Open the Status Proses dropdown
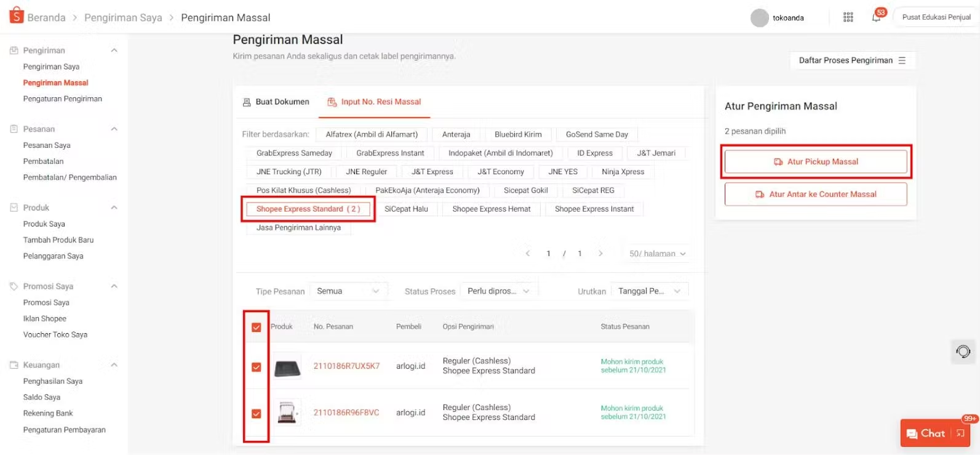This screenshot has height=455, width=980. click(498, 291)
